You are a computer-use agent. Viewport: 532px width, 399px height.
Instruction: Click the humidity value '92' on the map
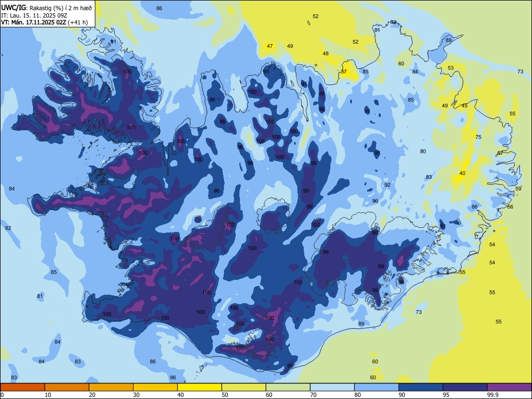click(x=387, y=185)
